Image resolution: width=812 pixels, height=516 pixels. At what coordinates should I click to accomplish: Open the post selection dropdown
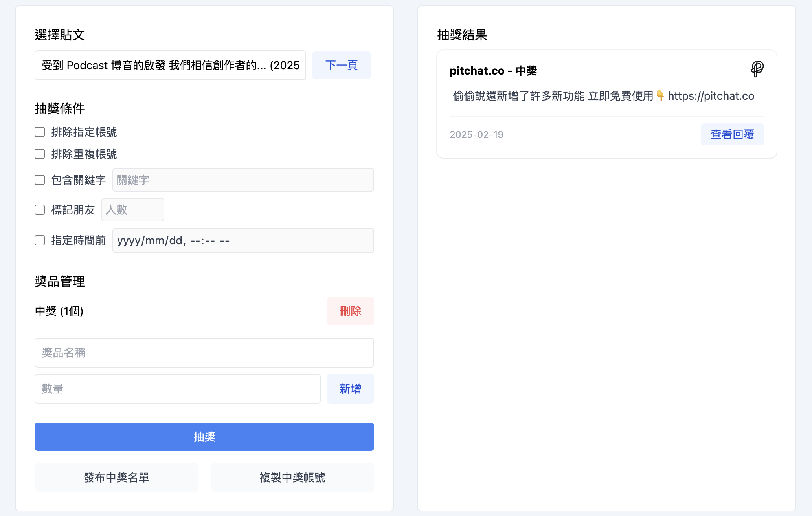[x=170, y=65]
